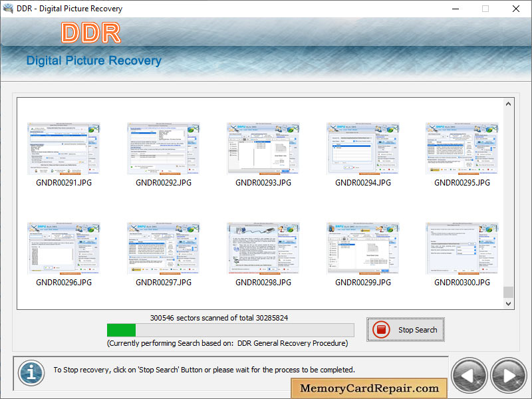Click the scroll up arrow of file list
Viewport: 532px width, 399px height.
tap(508, 104)
